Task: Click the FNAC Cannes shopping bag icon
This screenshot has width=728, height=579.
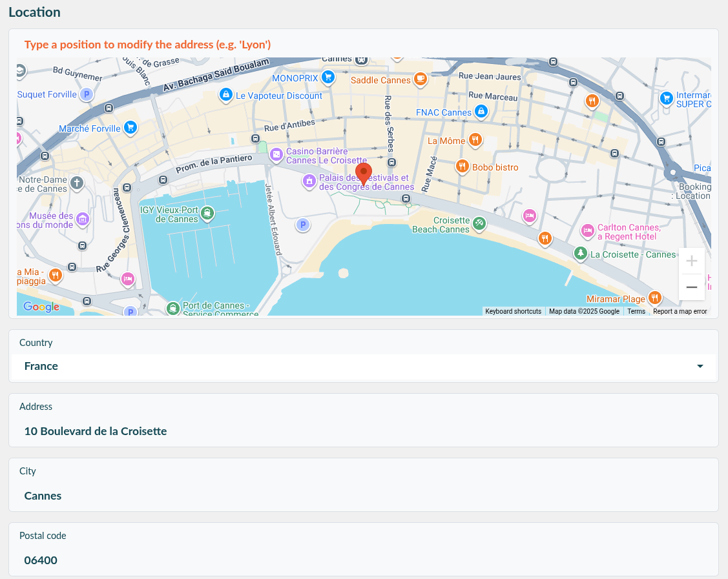Action: [481, 111]
